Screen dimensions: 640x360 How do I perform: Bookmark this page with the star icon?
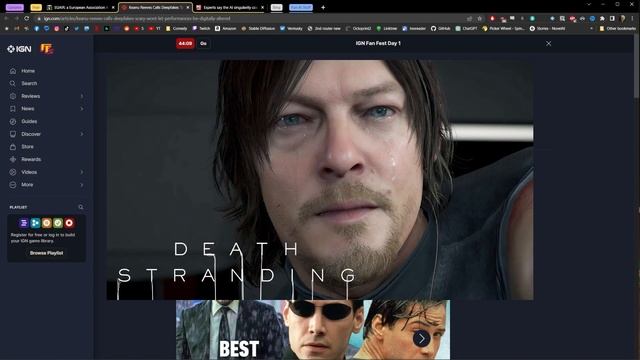[x=480, y=18]
